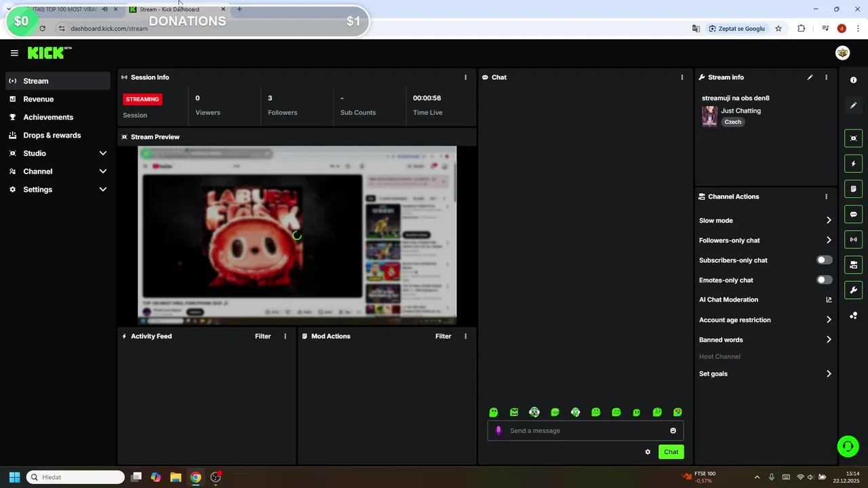Image resolution: width=868 pixels, height=488 pixels.
Task: Click the purple microphone icon in message box
Action: click(498, 430)
